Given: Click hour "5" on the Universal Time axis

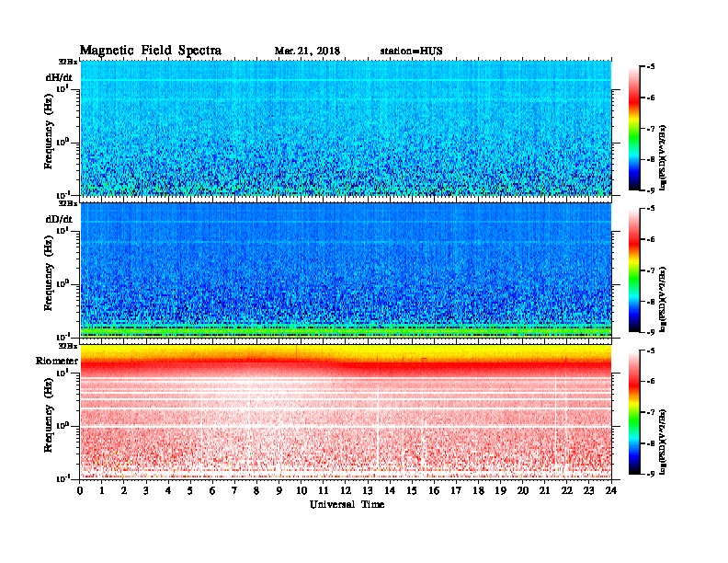Looking at the screenshot, I should point(190,491).
